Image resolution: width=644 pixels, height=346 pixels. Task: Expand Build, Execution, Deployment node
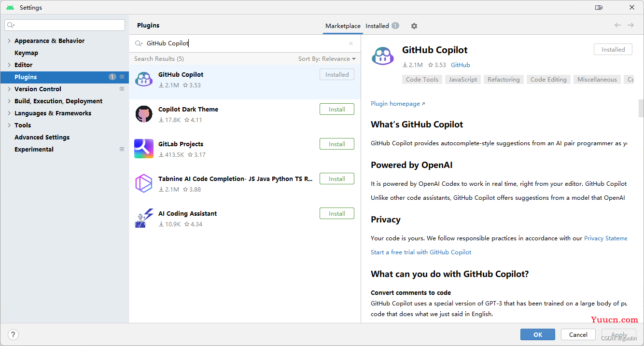tap(9, 101)
